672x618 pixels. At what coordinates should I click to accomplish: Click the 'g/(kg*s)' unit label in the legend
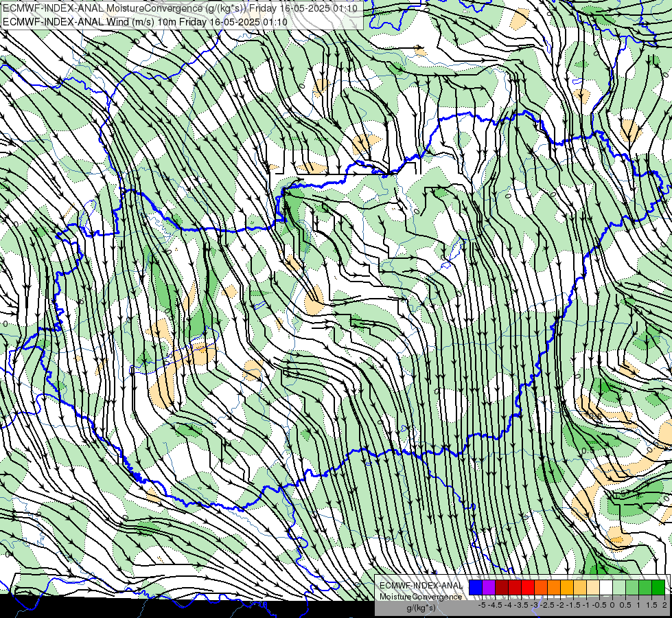pyautogui.click(x=421, y=608)
